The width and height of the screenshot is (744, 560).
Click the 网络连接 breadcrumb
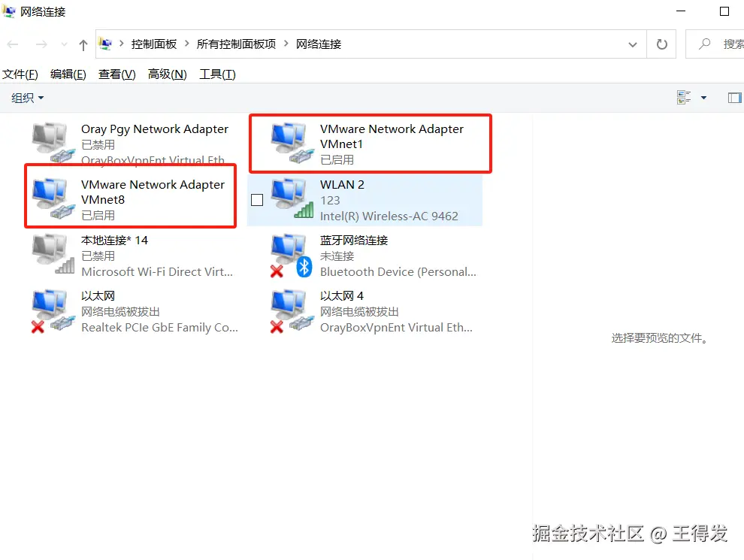click(x=319, y=44)
